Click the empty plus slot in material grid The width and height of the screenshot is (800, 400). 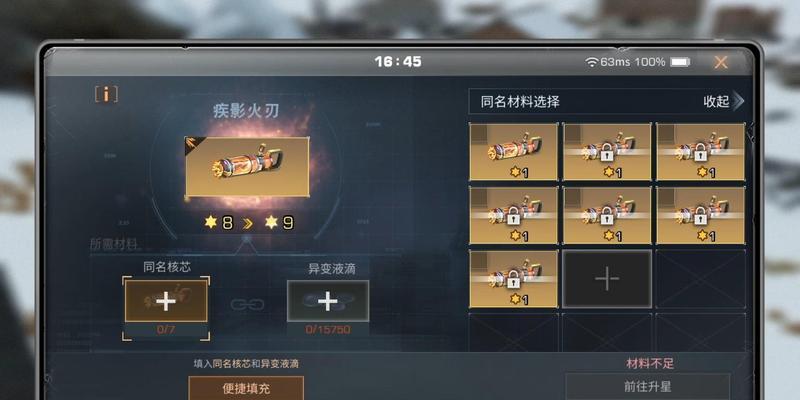point(607,279)
